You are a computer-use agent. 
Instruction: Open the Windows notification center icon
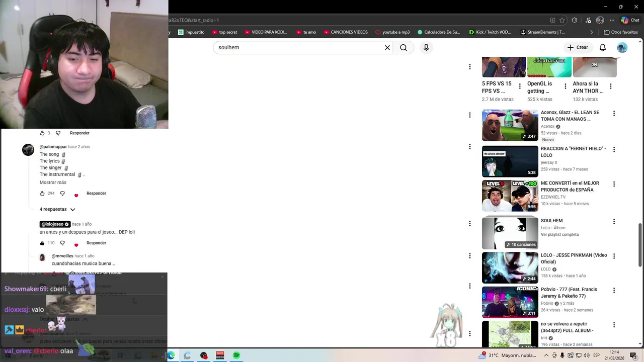pos(633,355)
